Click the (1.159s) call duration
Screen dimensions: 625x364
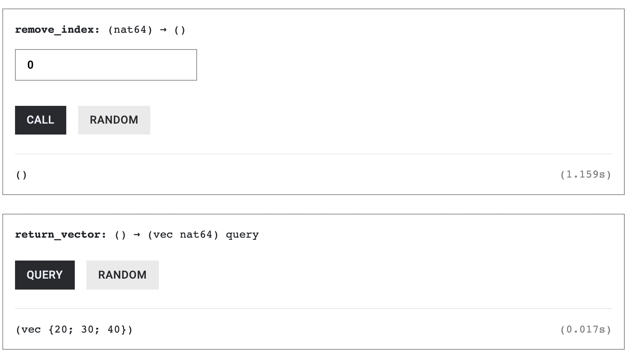[x=585, y=174]
